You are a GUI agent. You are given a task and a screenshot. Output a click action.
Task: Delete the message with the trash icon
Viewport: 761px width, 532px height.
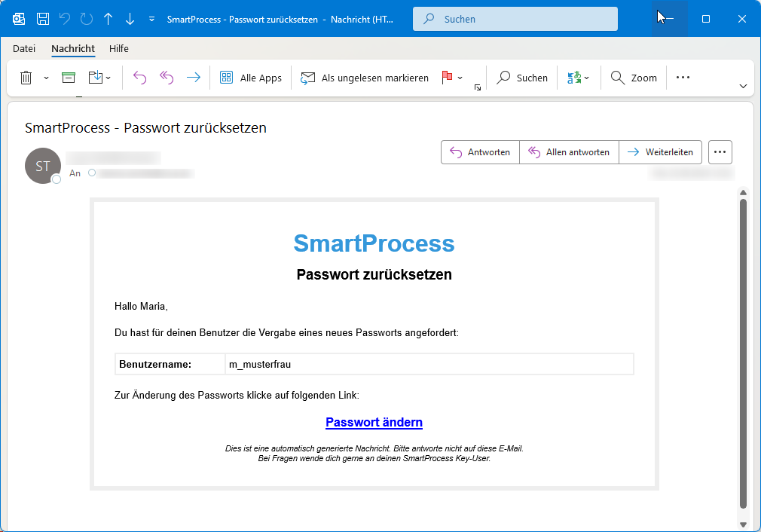[x=26, y=78]
